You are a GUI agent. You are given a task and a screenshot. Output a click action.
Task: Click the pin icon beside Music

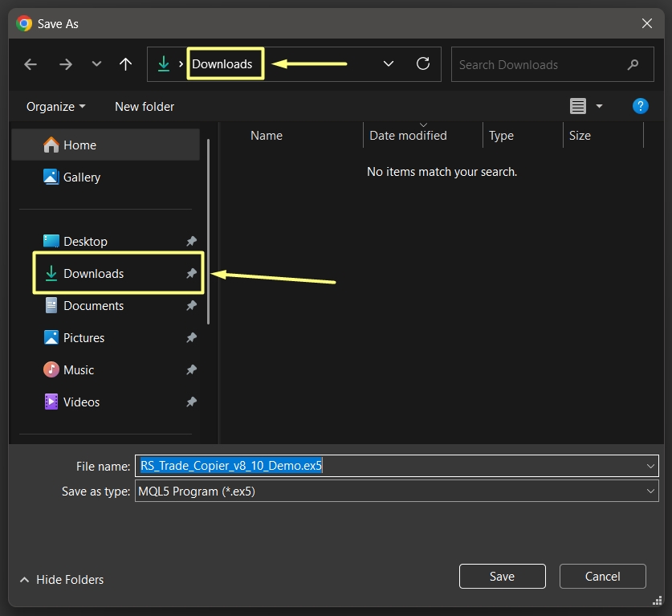(191, 369)
